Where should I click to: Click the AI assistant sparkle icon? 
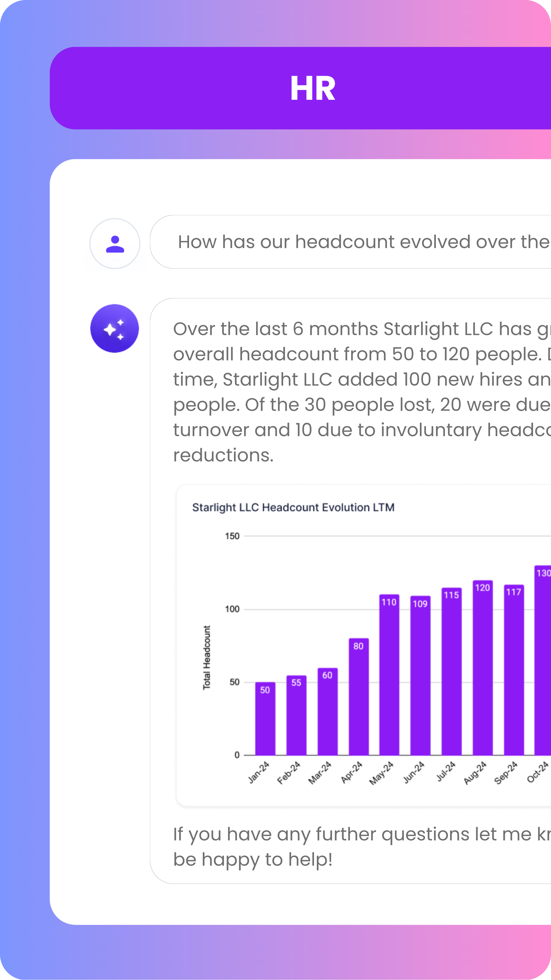[x=115, y=328]
